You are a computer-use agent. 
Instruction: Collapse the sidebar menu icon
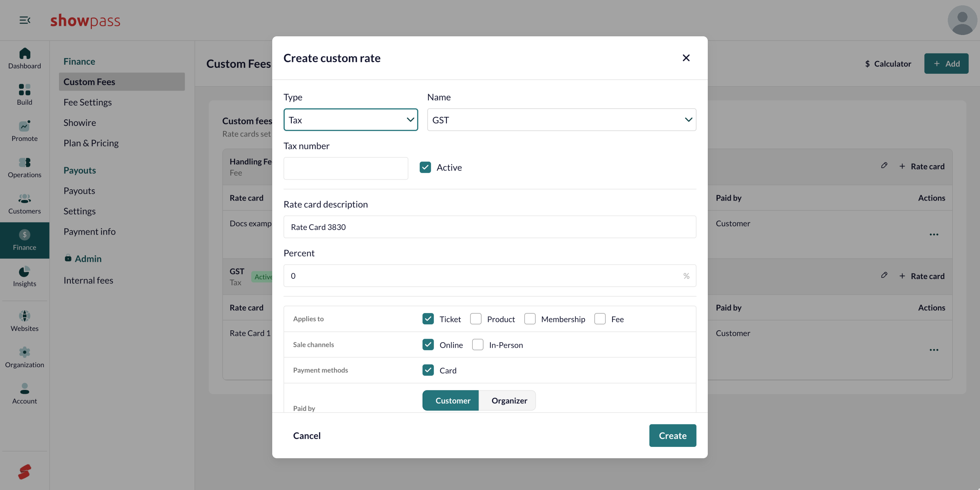pyautogui.click(x=25, y=20)
